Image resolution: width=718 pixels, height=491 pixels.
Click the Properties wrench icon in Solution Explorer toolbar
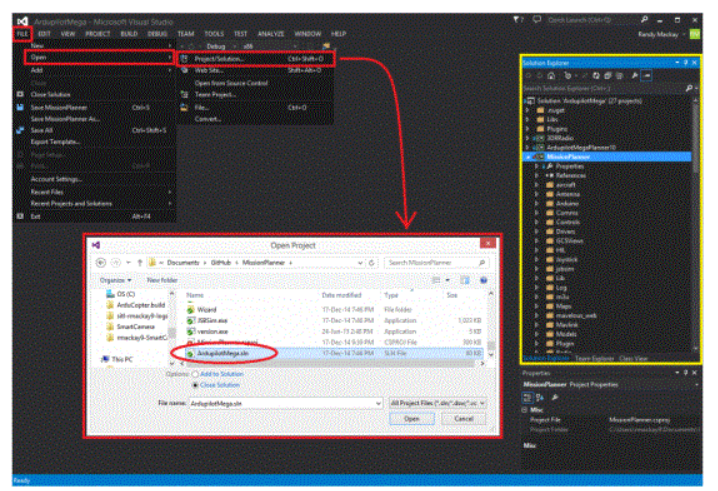coord(634,76)
